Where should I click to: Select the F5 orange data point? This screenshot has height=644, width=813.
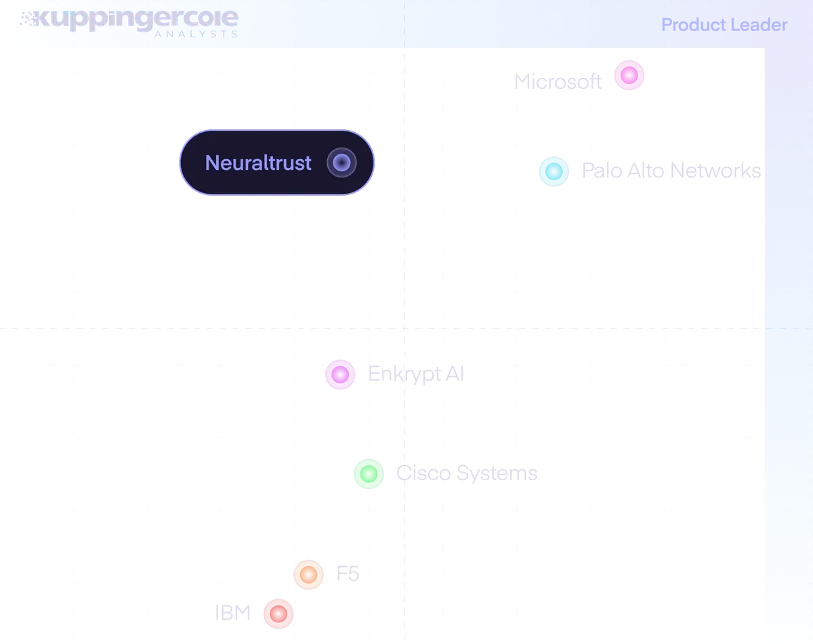(308, 575)
